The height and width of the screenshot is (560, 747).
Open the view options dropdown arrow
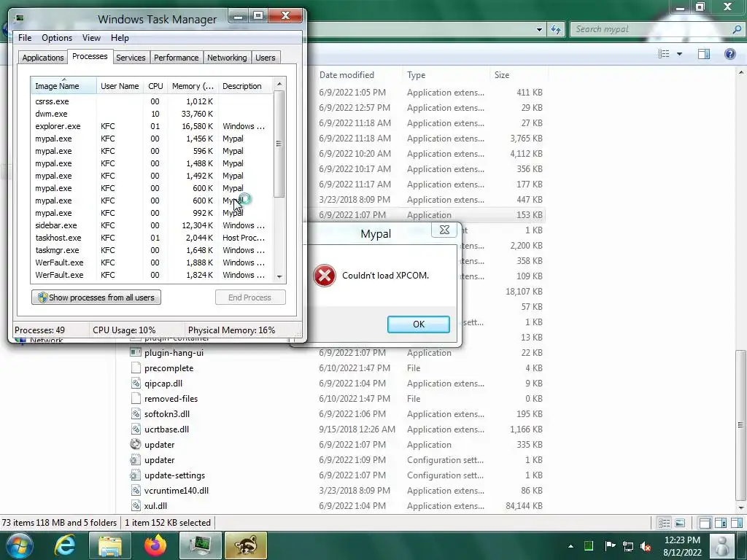679,54
